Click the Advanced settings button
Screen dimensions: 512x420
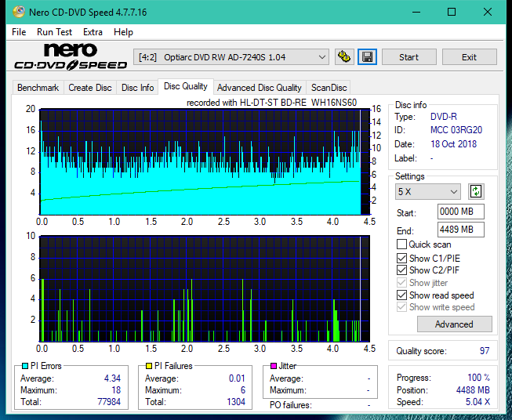(x=454, y=324)
